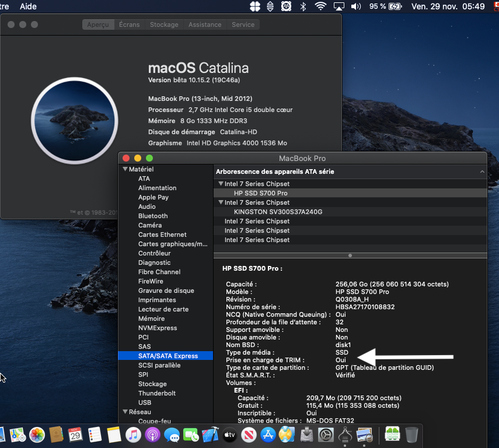Launch the Apple TV app in the Dock
The height and width of the screenshot is (448, 499).
tap(229, 435)
